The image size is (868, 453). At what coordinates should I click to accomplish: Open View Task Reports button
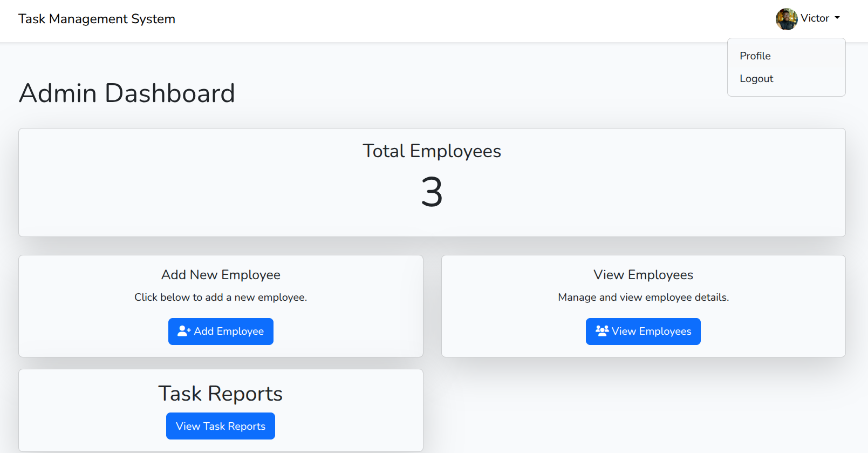pyautogui.click(x=221, y=426)
